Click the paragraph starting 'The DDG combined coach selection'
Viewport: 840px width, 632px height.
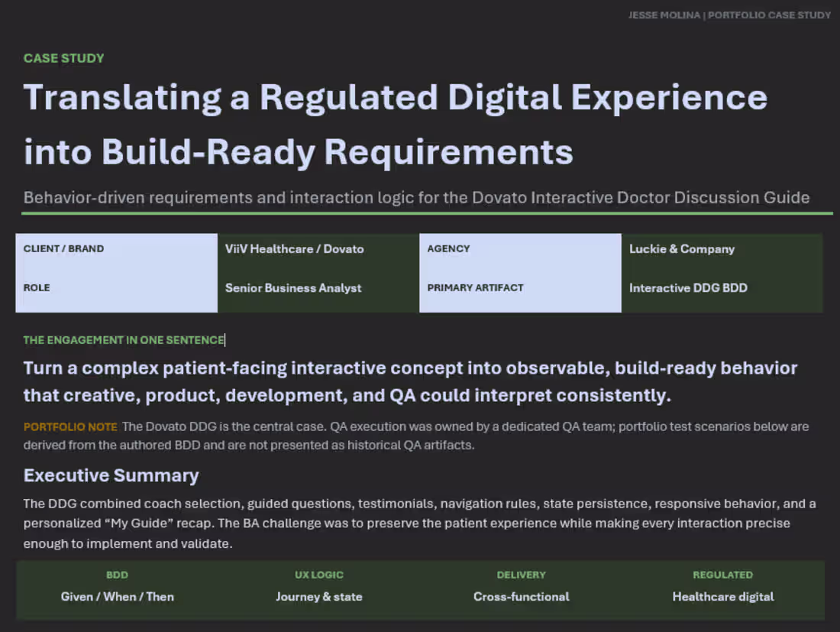click(x=419, y=523)
